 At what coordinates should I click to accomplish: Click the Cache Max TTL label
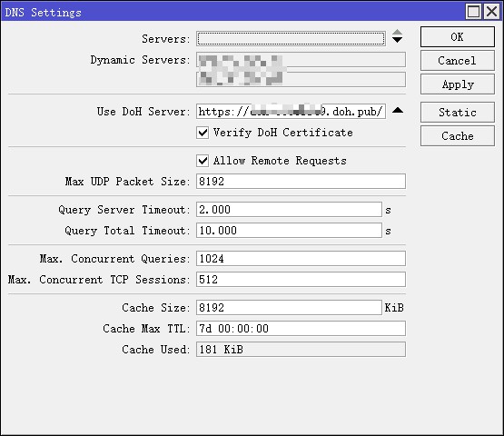[146, 329]
